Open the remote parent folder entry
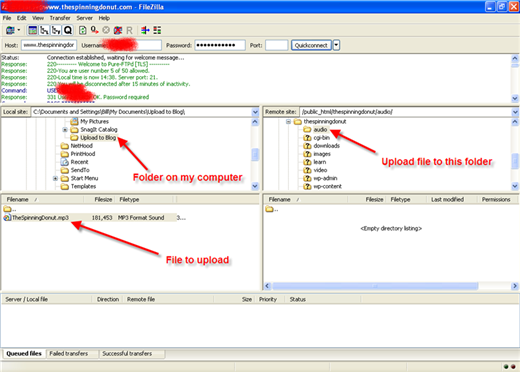 271,209
